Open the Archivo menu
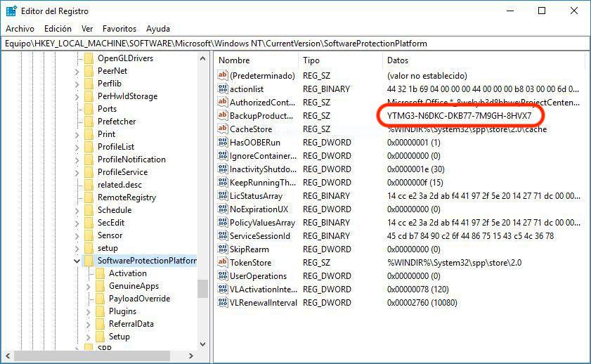This screenshot has width=591, height=364. pyautogui.click(x=20, y=29)
